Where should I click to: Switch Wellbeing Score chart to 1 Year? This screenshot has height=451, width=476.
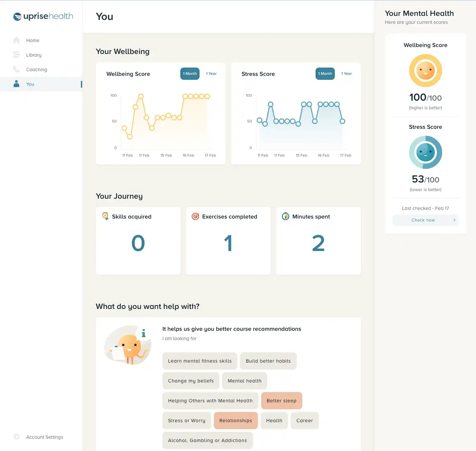pos(211,74)
